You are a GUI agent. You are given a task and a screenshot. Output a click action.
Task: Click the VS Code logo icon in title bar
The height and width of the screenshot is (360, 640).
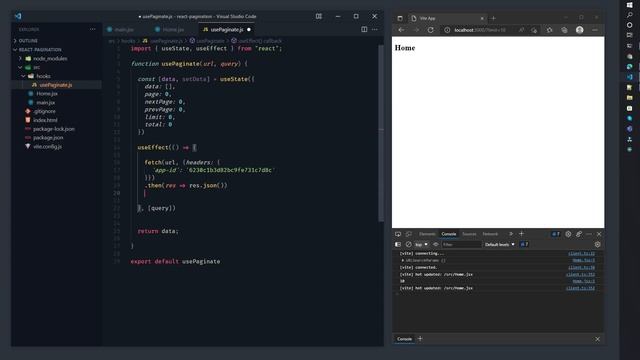(x=18, y=16)
